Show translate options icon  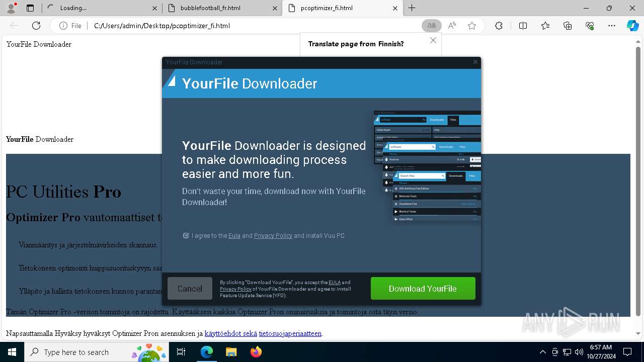tap(431, 26)
